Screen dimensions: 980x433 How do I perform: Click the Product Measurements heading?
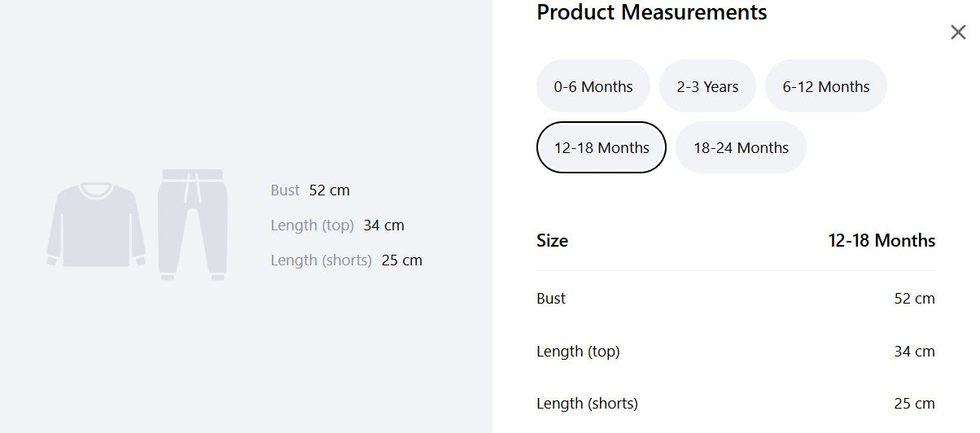click(x=652, y=12)
